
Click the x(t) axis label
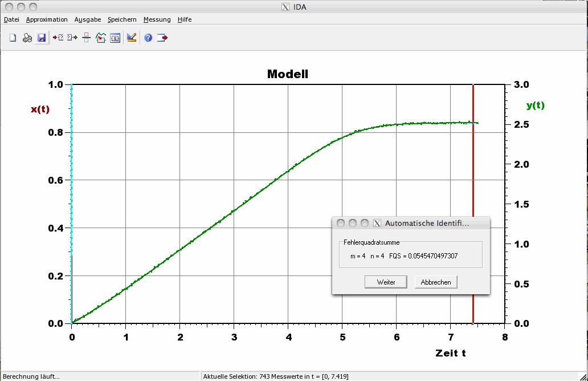40,110
